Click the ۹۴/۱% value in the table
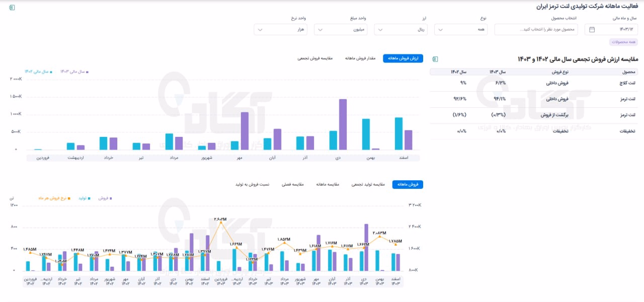 500,99
